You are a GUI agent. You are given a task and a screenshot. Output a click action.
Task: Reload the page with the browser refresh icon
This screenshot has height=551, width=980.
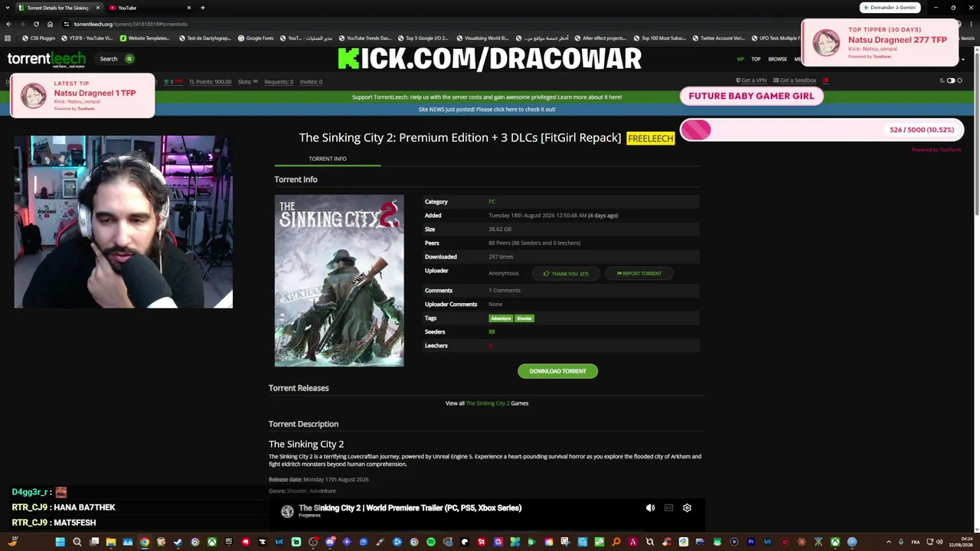(36, 24)
